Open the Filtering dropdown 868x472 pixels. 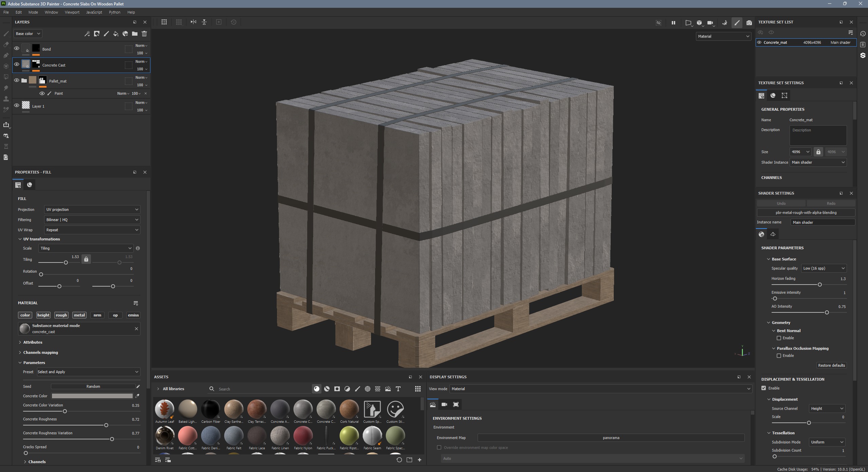point(92,220)
